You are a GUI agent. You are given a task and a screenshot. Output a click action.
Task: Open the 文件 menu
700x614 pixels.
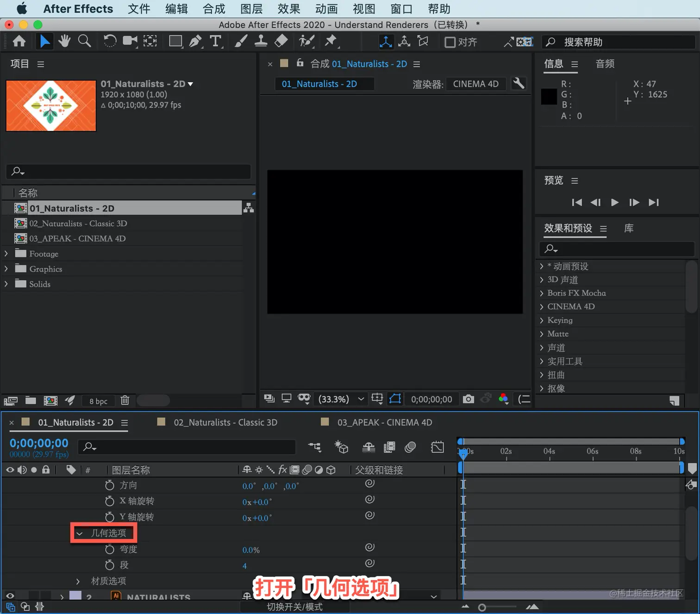point(139,9)
